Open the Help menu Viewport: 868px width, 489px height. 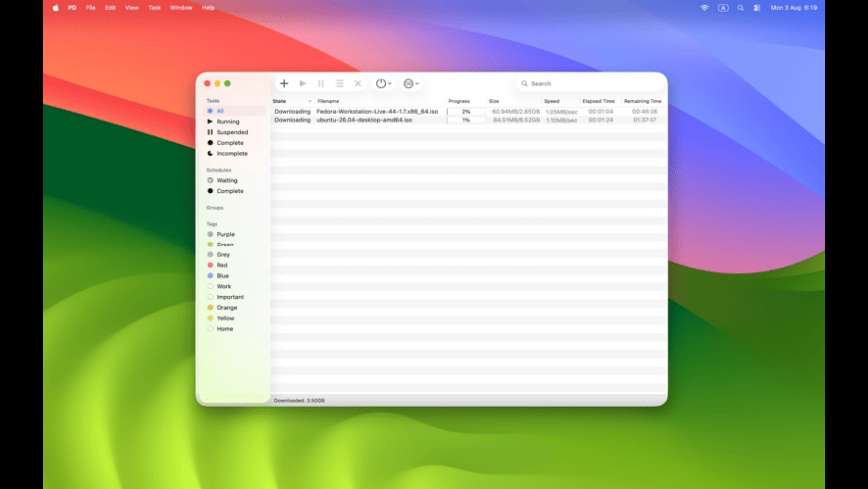[208, 8]
